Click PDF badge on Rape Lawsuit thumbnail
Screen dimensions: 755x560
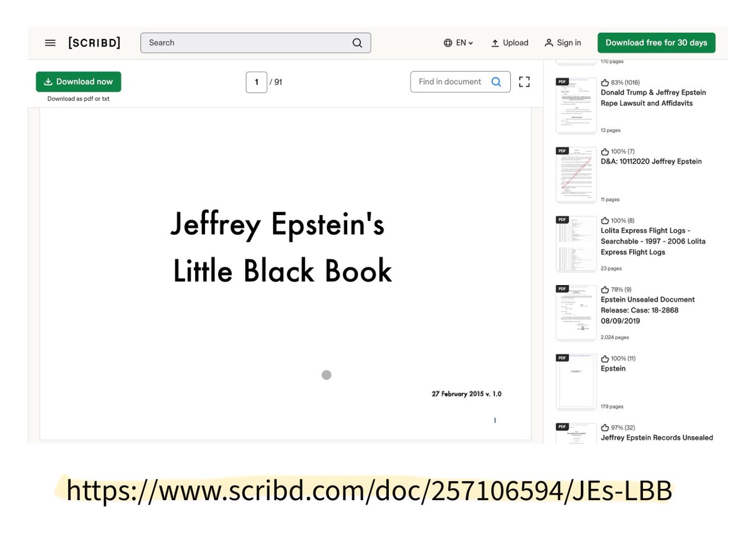562,81
